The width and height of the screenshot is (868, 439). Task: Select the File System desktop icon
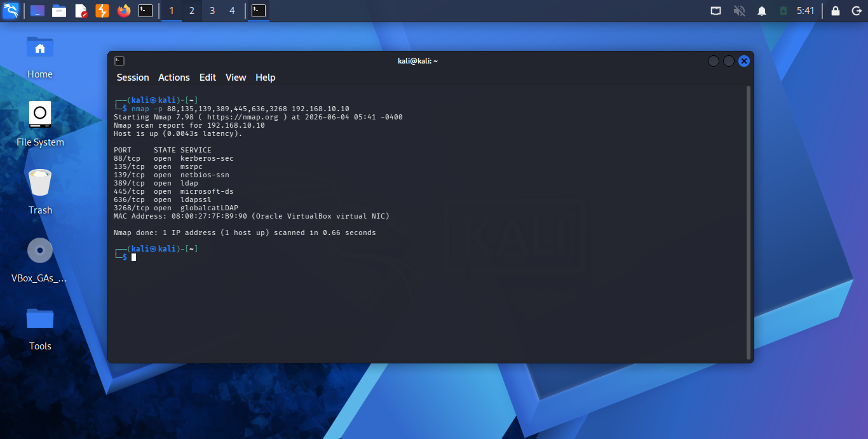pos(40,116)
